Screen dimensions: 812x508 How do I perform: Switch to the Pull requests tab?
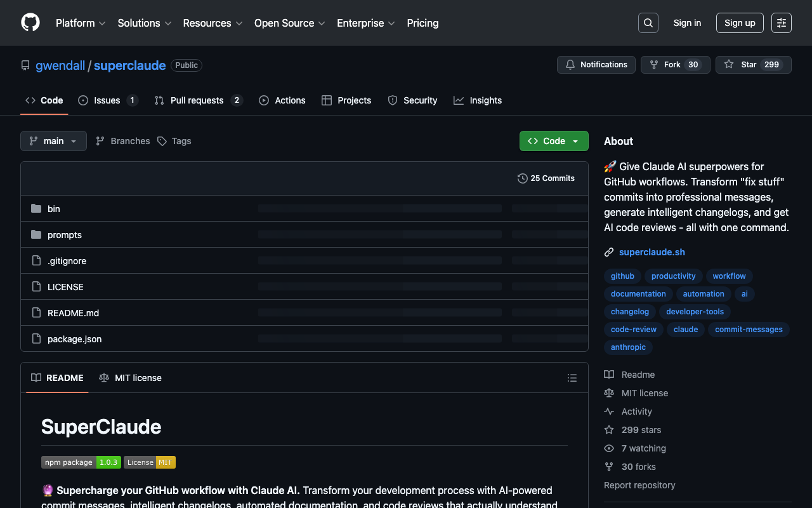[x=197, y=100]
